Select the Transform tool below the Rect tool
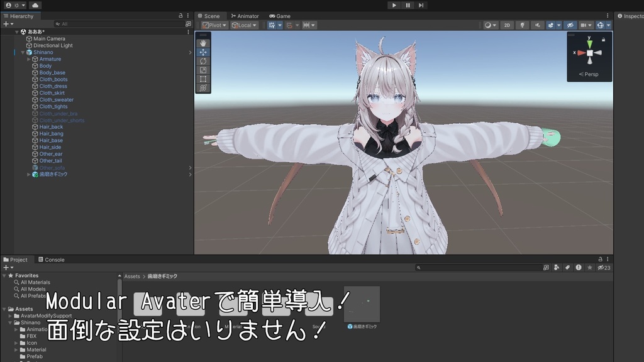This screenshot has width=644, height=362. pyautogui.click(x=203, y=87)
